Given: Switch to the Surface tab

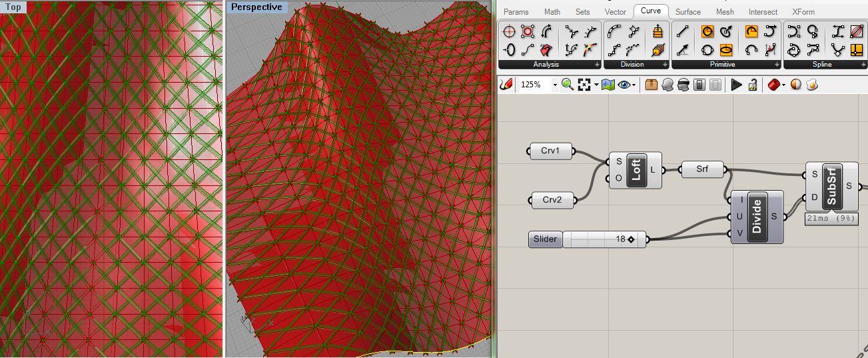Looking at the screenshot, I should point(687,12).
